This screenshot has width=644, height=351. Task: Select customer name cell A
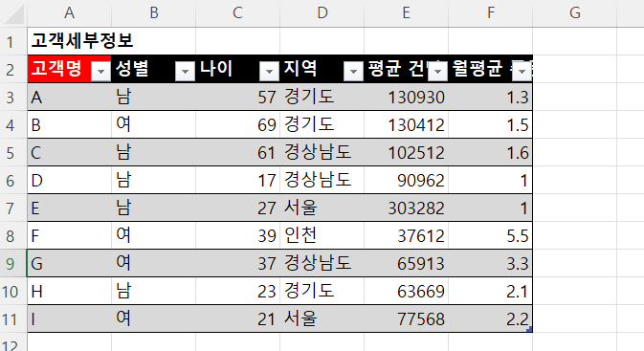click(x=70, y=97)
